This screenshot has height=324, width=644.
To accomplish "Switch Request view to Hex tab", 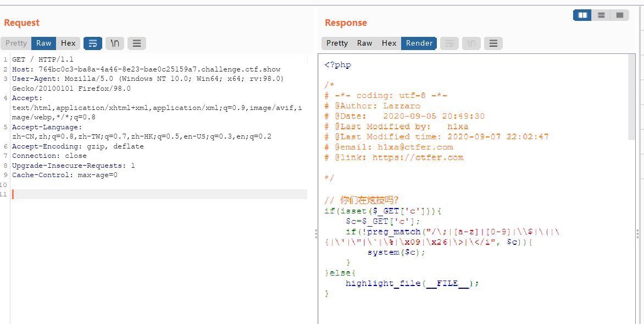I will [68, 43].
